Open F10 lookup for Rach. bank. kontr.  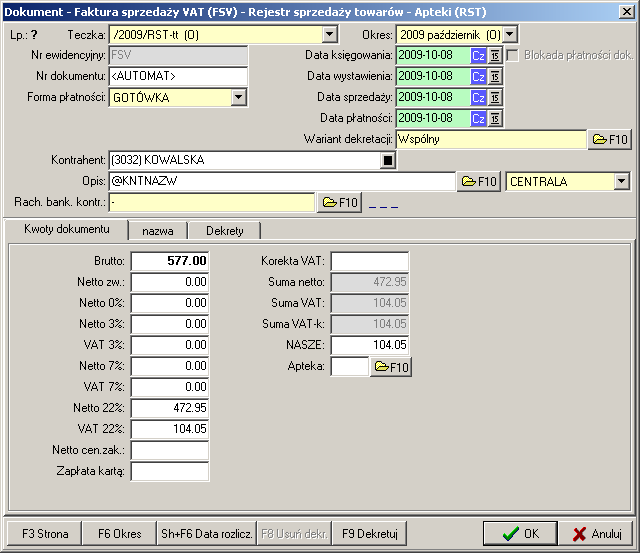(340, 203)
